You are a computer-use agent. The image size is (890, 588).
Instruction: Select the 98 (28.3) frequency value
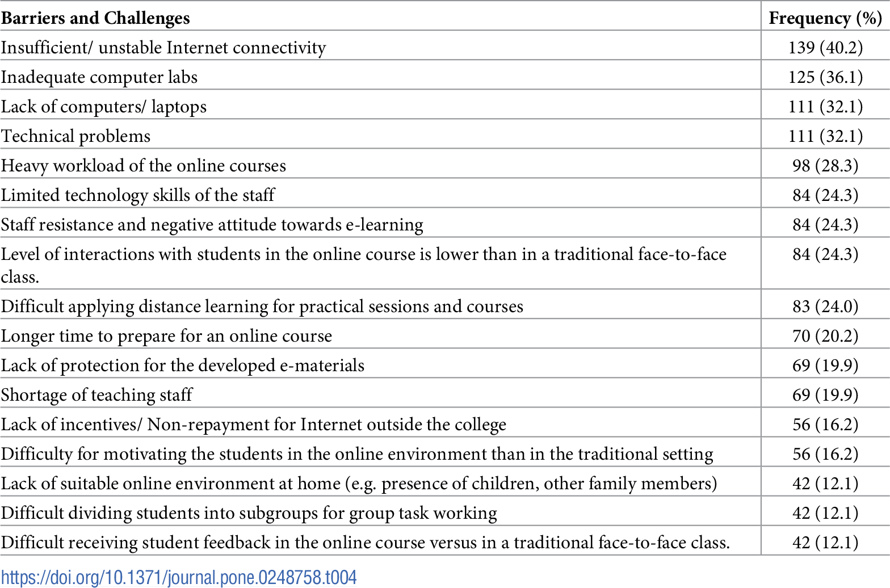click(x=825, y=166)
